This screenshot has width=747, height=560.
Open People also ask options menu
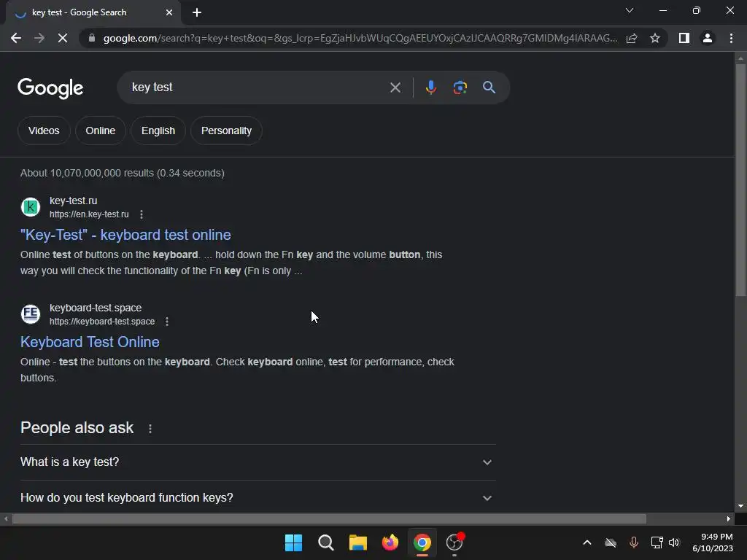[x=150, y=429]
